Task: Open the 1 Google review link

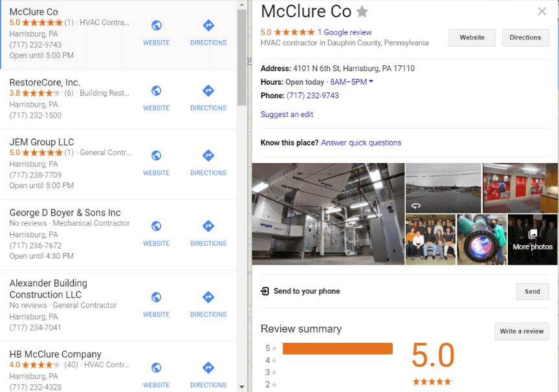Action: click(344, 32)
